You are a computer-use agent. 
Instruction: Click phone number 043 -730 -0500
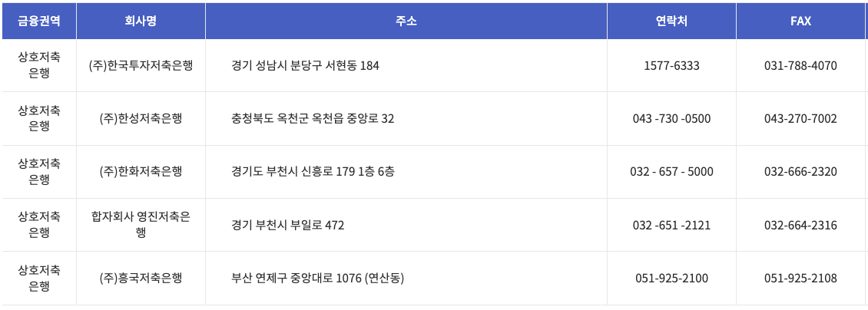[x=671, y=119]
